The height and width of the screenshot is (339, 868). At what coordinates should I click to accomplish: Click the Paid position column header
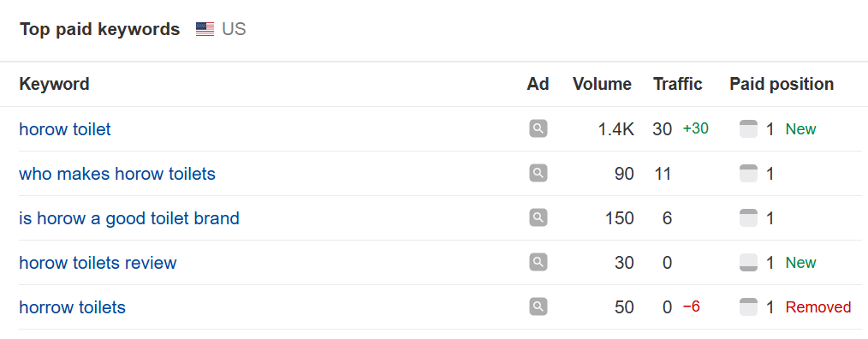[782, 84]
